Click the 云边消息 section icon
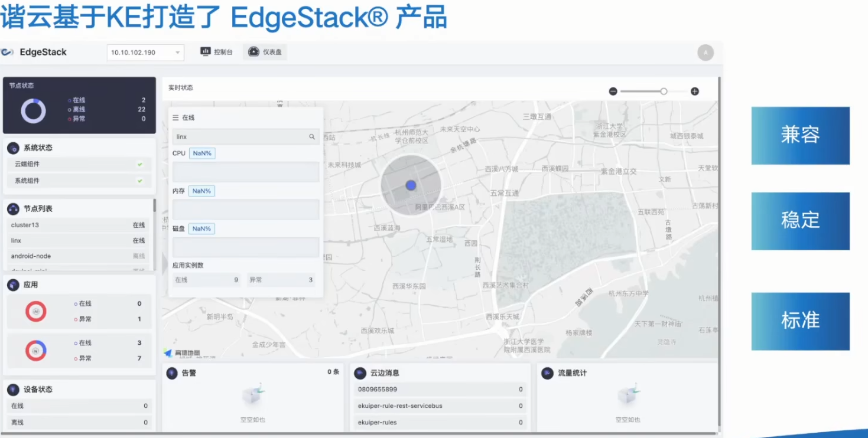The width and height of the screenshot is (868, 438). click(x=360, y=373)
